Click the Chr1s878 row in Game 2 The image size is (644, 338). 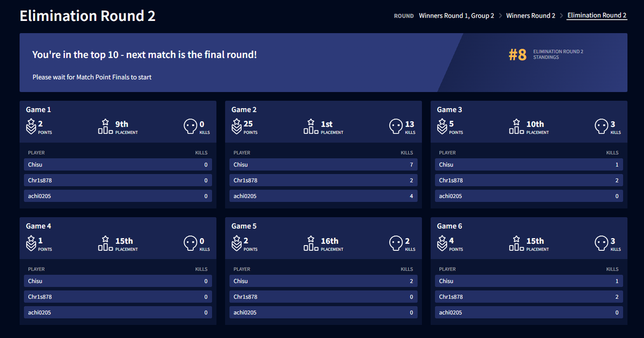coord(323,180)
